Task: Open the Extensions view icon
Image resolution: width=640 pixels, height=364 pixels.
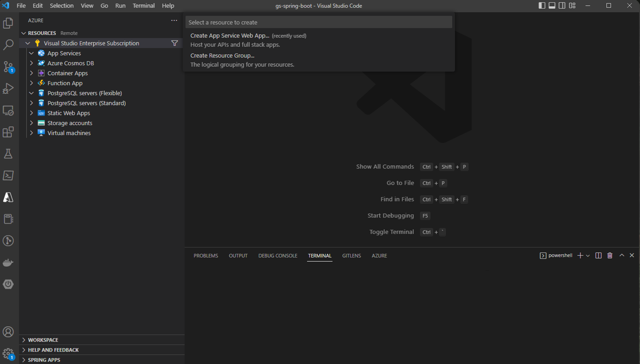Action: pyautogui.click(x=8, y=132)
